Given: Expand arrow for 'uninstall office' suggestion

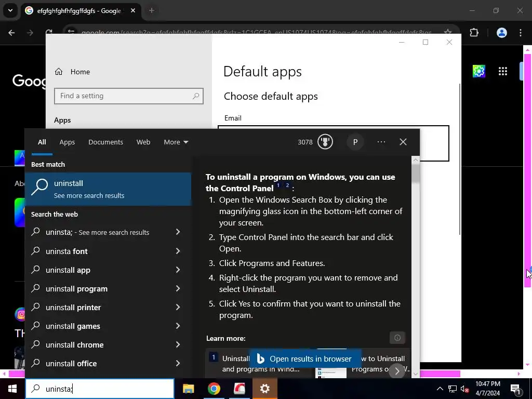Looking at the screenshot, I should pos(178,363).
